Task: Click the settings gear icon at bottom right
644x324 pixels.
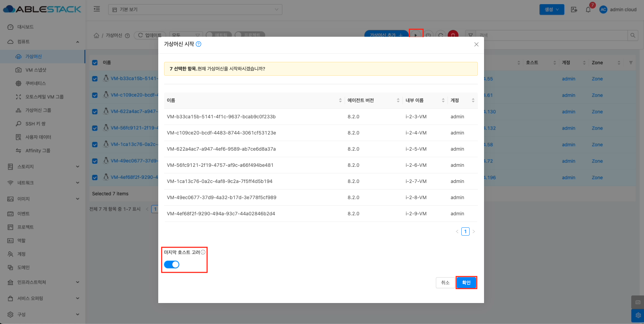Action: [x=637, y=315]
